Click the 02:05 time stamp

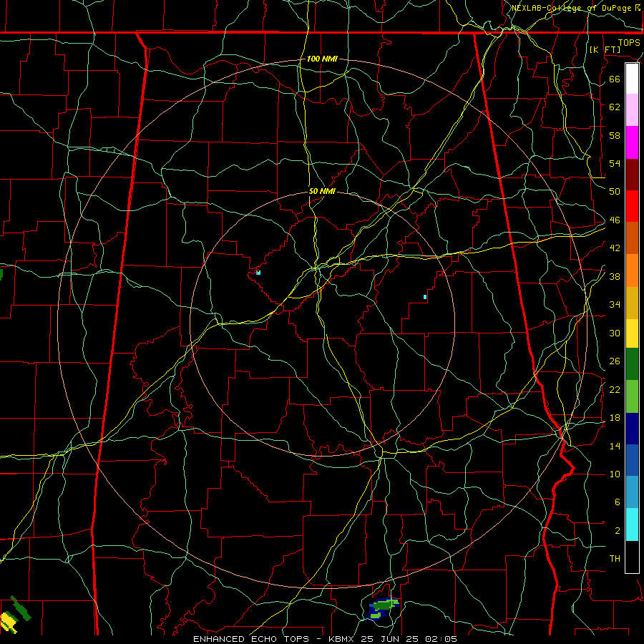tap(442, 639)
